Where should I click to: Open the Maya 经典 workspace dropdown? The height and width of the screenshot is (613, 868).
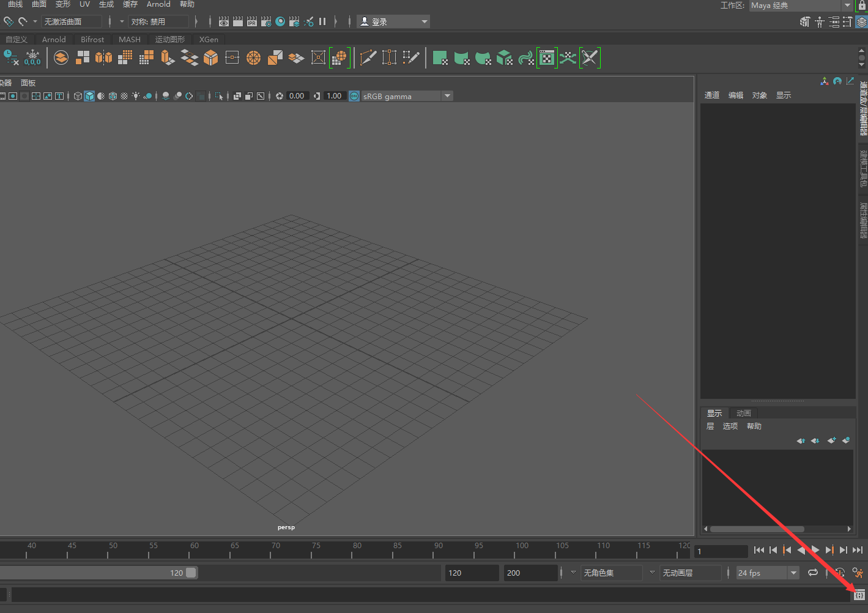coord(801,6)
